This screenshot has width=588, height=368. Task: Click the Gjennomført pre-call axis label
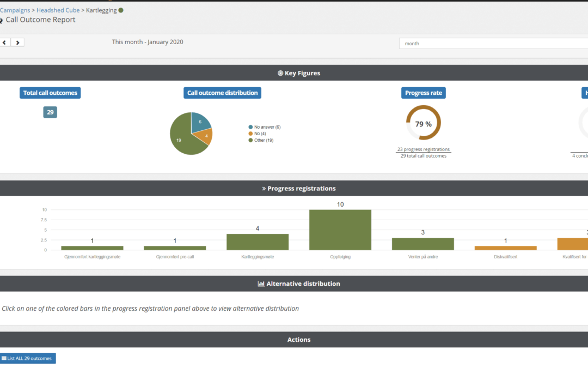pos(175,257)
